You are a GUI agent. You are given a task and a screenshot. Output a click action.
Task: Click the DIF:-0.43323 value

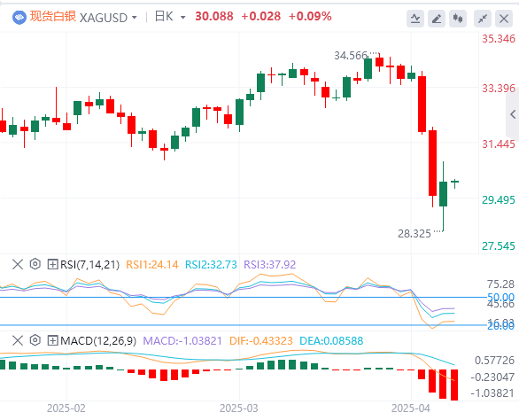261,340
